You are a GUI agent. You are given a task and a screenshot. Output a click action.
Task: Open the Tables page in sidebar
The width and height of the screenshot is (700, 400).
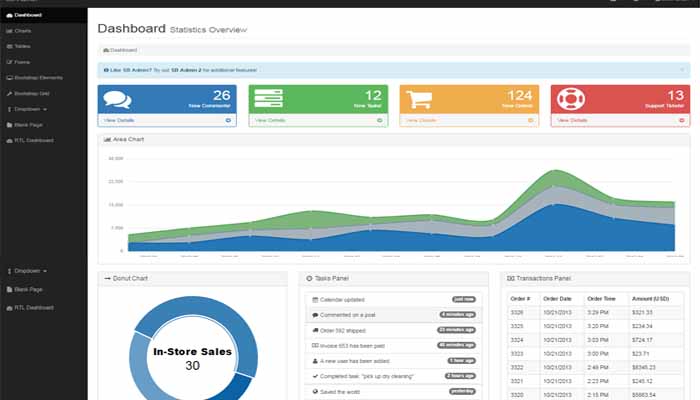(23, 46)
